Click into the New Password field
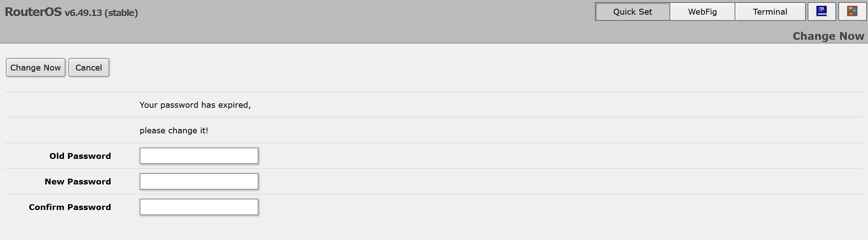868x240 pixels. tap(199, 182)
